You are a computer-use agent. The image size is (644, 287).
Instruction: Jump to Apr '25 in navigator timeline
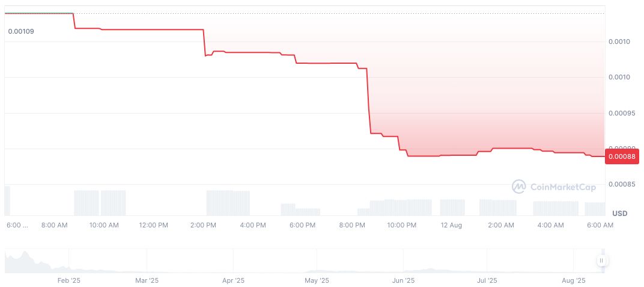click(x=233, y=280)
